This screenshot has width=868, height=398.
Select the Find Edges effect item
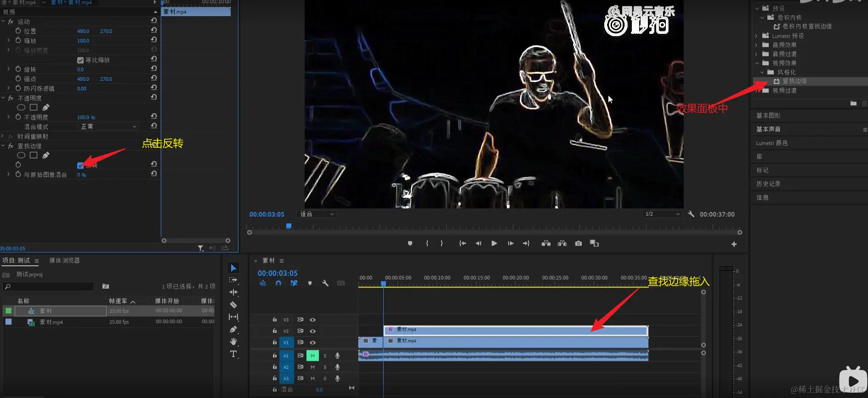[794, 81]
